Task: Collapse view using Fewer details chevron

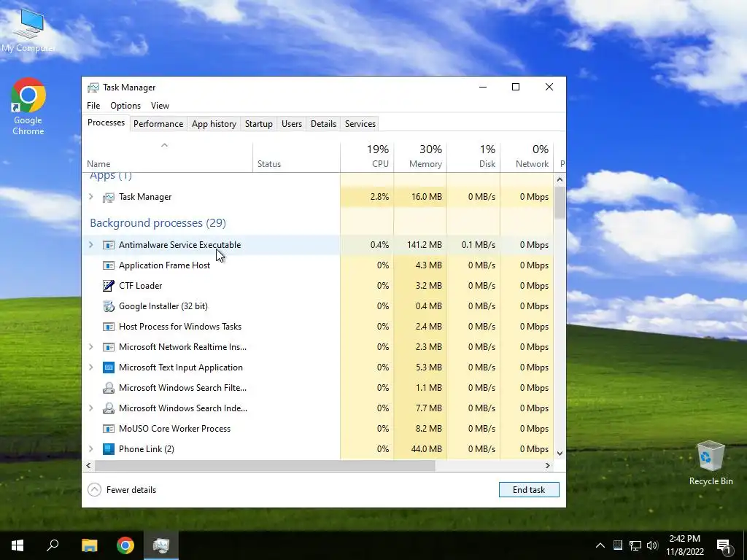Action: [x=94, y=489]
